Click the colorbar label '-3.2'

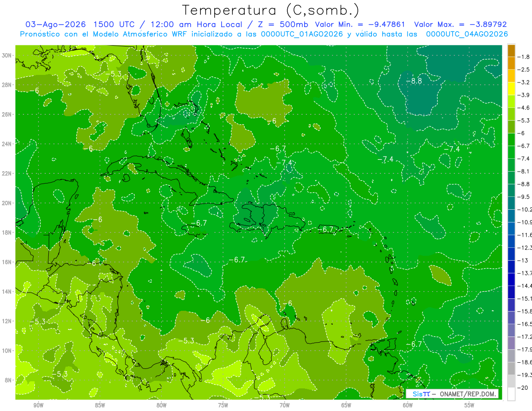pyautogui.click(x=524, y=82)
